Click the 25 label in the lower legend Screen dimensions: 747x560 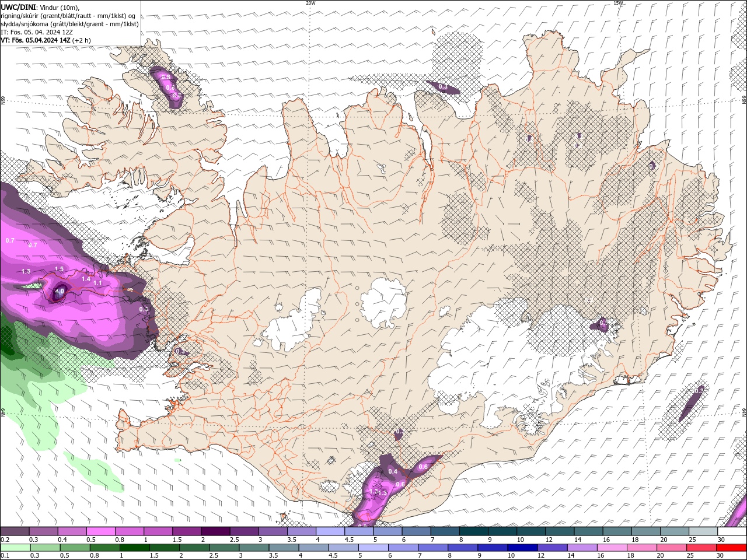tap(689, 555)
